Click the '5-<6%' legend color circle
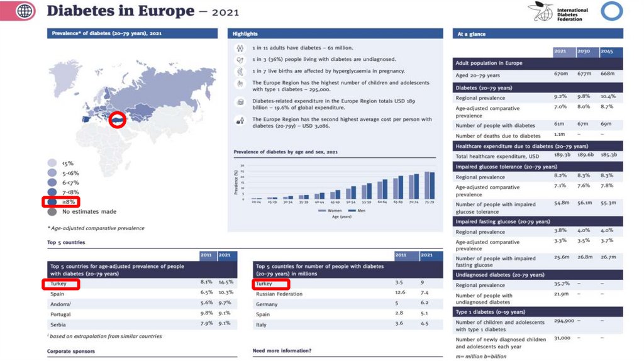This screenshot has height=361, width=644. click(x=52, y=173)
